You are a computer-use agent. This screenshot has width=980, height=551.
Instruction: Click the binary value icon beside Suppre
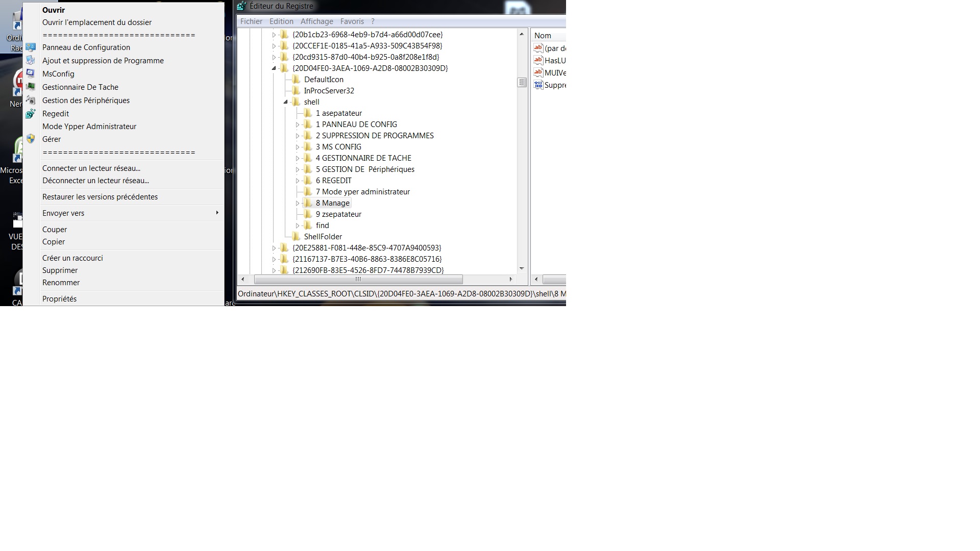coord(538,85)
